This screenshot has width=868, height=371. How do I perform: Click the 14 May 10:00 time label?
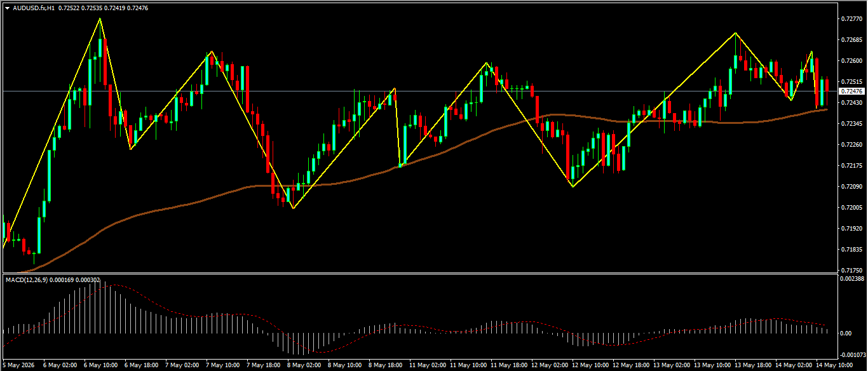coord(834,366)
